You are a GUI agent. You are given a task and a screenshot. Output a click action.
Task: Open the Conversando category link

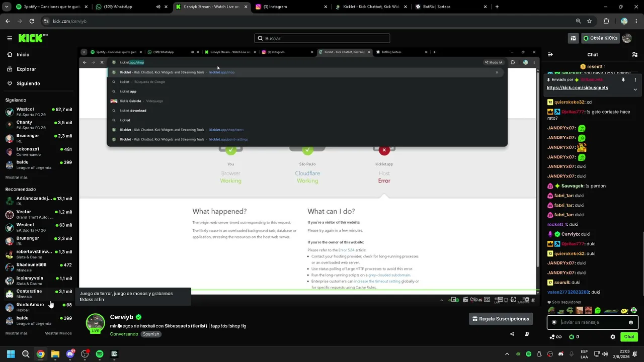click(124, 334)
